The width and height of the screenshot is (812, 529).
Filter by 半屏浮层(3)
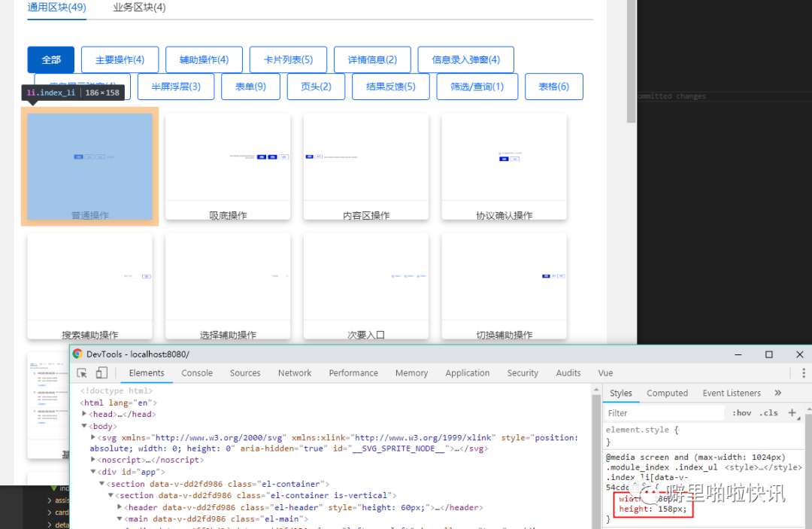click(x=176, y=87)
